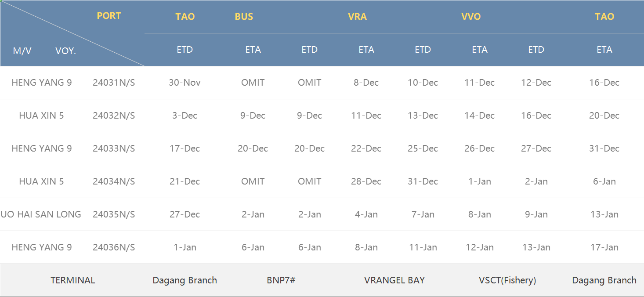Select the 1-Jan VVO ETA cell

click(x=479, y=181)
